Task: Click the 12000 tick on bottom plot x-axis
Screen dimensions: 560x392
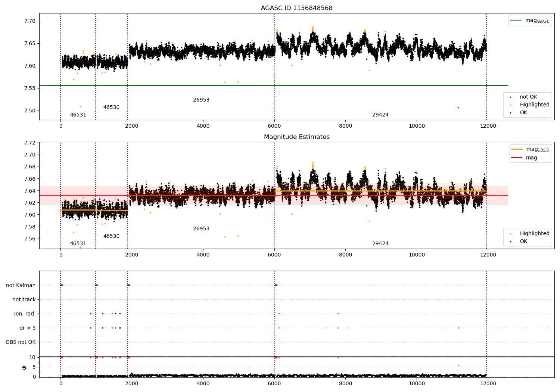Action: tap(488, 383)
